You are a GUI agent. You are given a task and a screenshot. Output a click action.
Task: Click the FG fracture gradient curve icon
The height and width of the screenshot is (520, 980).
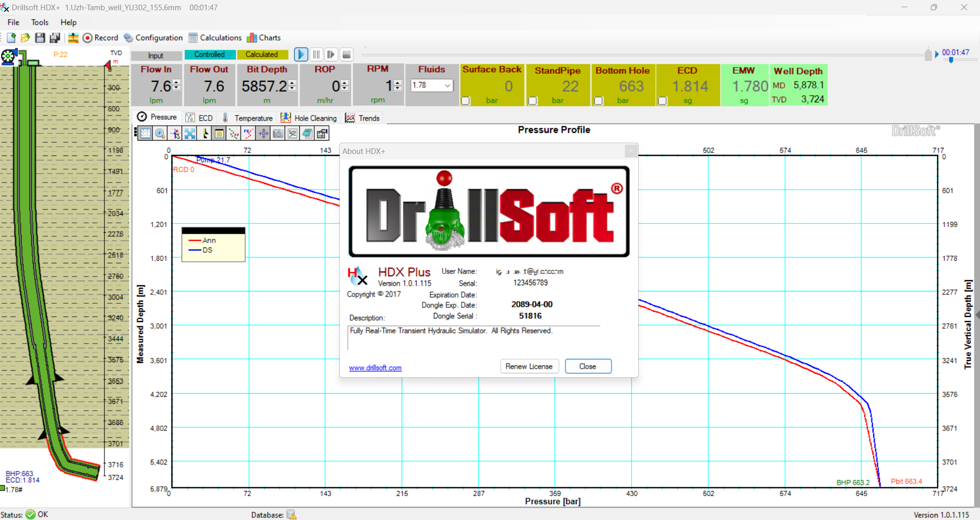pyautogui.click(x=249, y=133)
